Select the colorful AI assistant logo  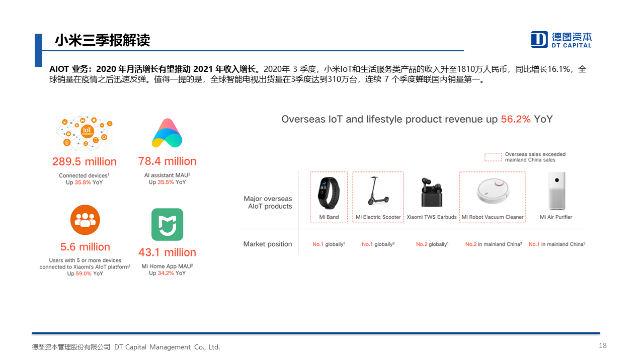[167, 133]
